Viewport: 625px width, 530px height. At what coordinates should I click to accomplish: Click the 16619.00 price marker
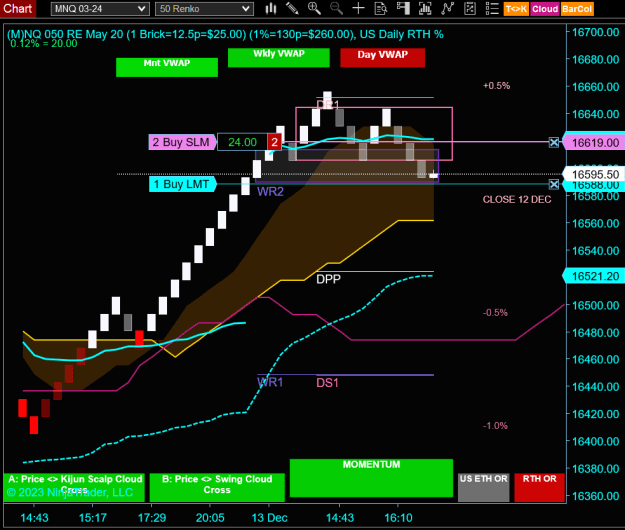[594, 142]
